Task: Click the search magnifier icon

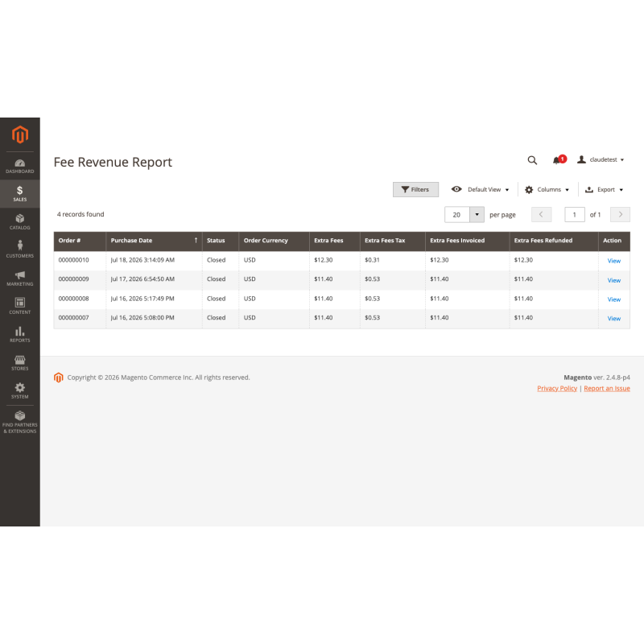Action: point(532,160)
